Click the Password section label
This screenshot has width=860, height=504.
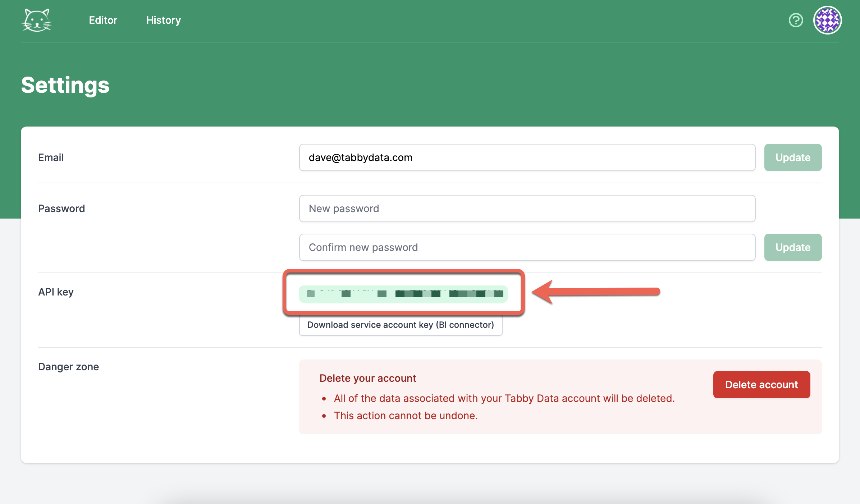coord(61,209)
